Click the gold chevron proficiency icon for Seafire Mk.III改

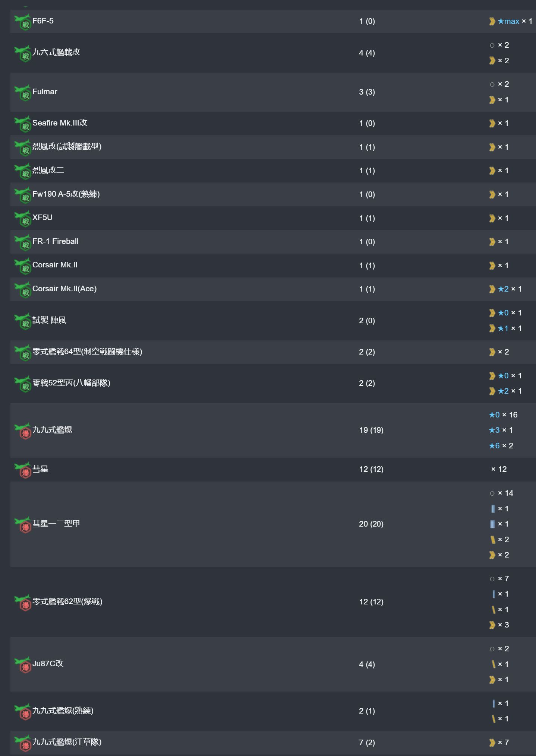click(x=492, y=124)
